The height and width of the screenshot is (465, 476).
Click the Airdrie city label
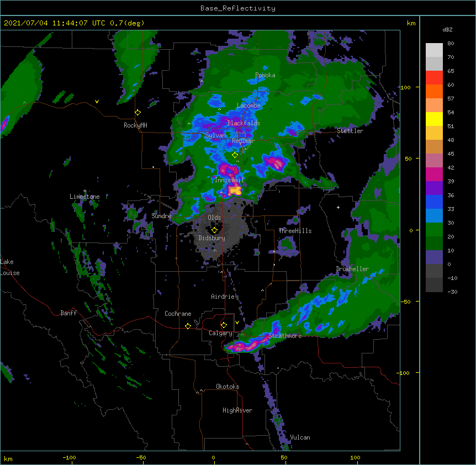223,297
